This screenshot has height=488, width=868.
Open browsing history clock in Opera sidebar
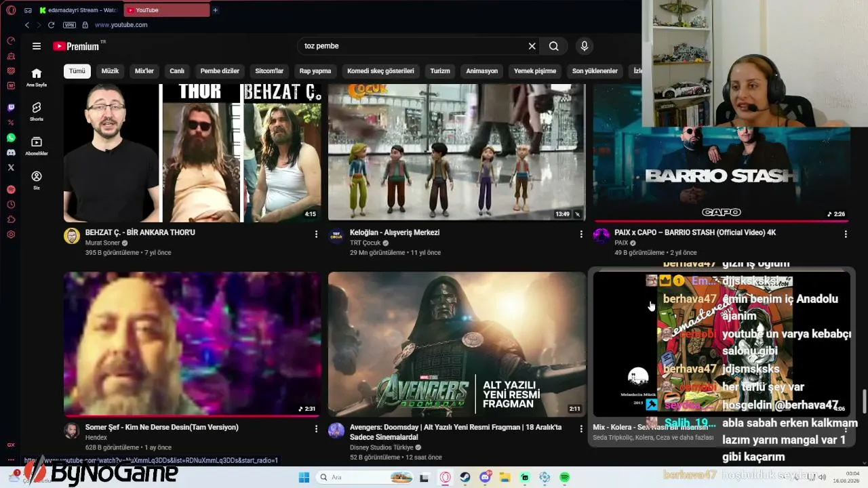(11, 205)
